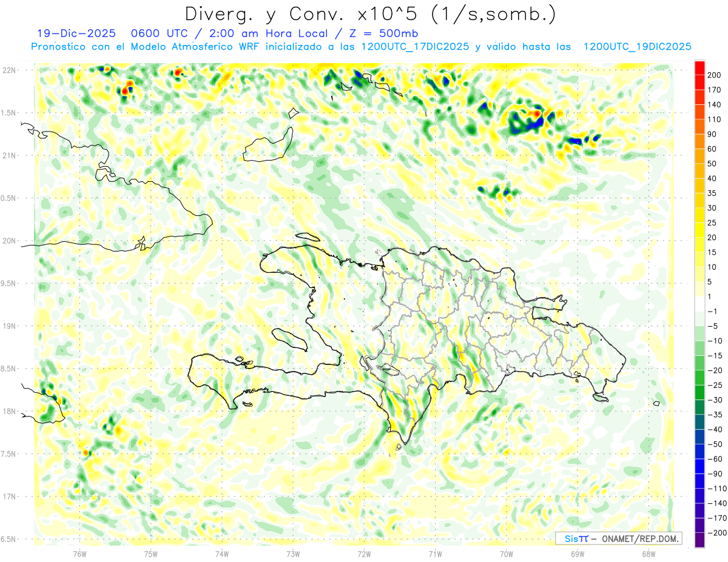
Task: Select the '-140' scale label
Action: coord(716,504)
